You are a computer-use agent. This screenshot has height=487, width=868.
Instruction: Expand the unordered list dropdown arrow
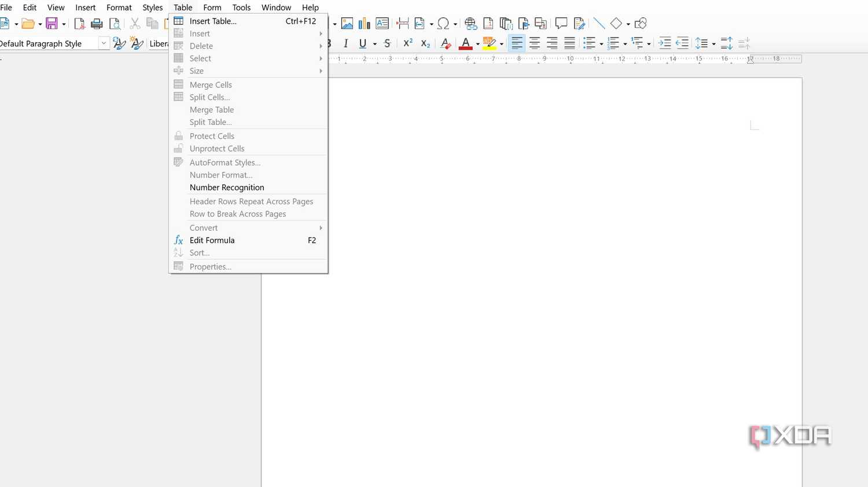click(x=601, y=44)
